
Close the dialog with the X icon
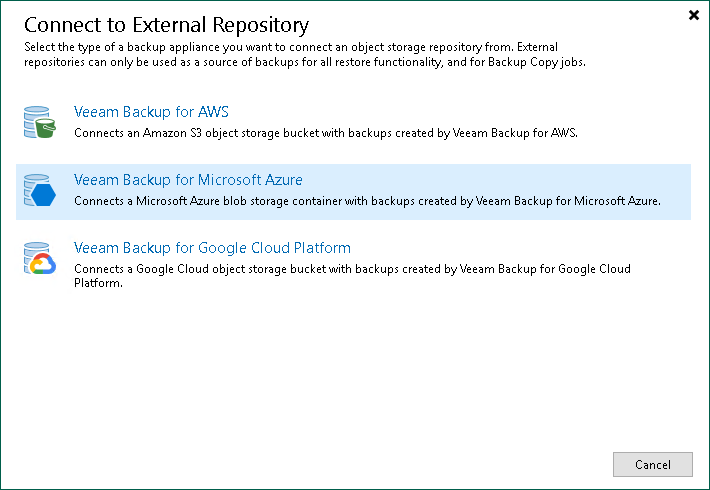click(x=694, y=15)
